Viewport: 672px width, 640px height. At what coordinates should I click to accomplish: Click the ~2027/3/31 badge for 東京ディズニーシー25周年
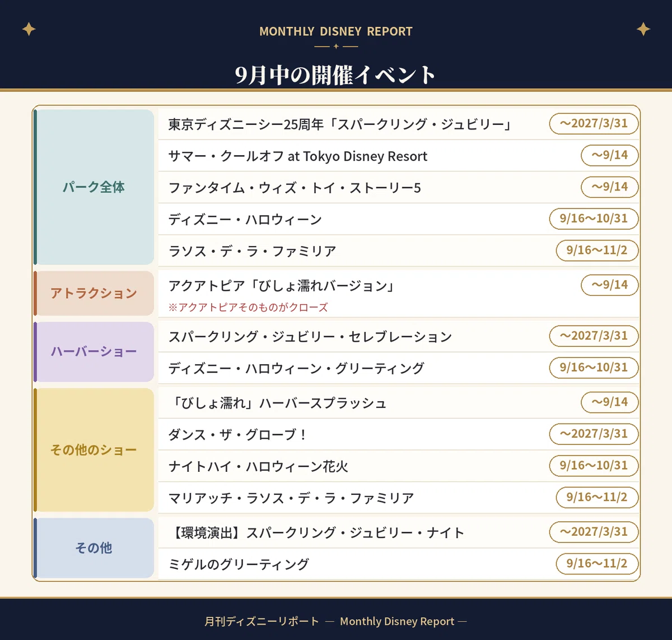coord(594,124)
